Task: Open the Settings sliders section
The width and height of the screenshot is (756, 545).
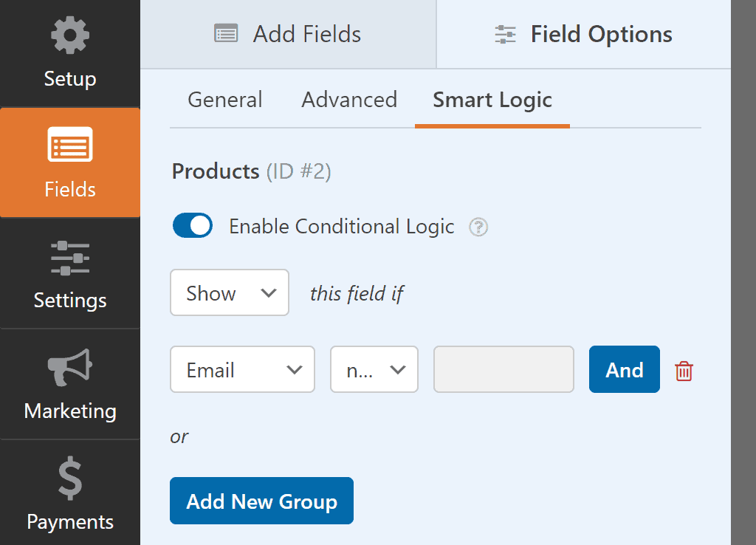Action: 69,273
